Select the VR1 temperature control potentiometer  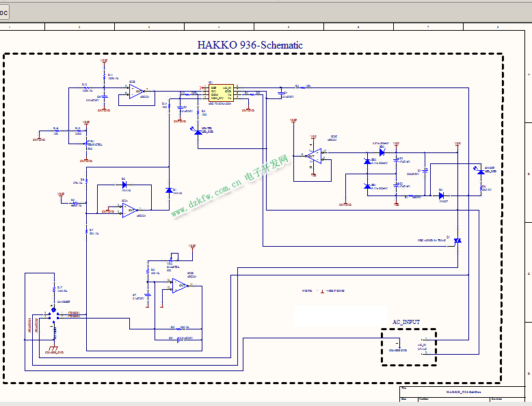tap(86, 143)
